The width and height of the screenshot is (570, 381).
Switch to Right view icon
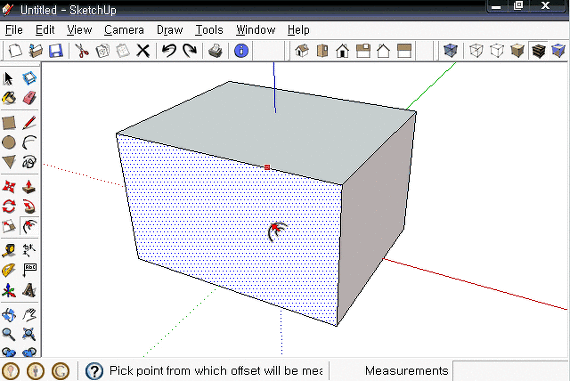pyautogui.click(x=363, y=51)
